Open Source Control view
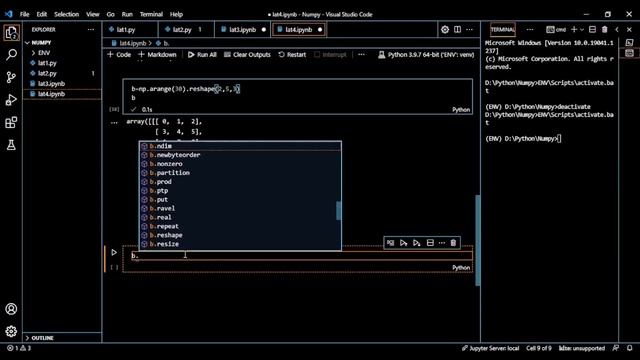This screenshot has width=640, height=360. 11,77
